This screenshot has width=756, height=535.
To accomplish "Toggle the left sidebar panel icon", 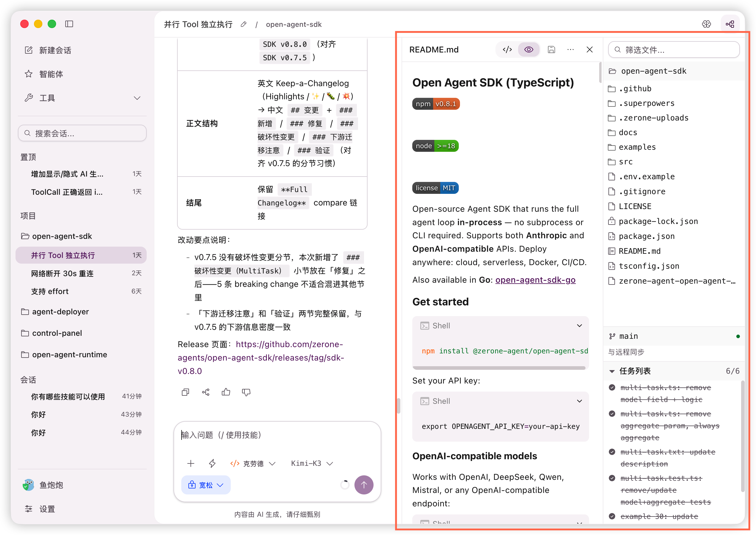I will (x=69, y=24).
